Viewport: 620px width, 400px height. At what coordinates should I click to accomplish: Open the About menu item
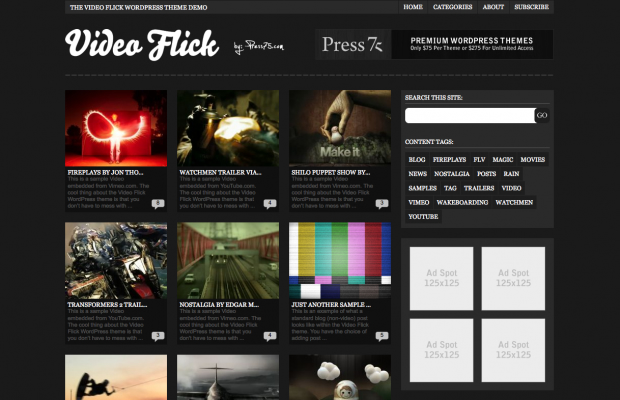tap(493, 7)
